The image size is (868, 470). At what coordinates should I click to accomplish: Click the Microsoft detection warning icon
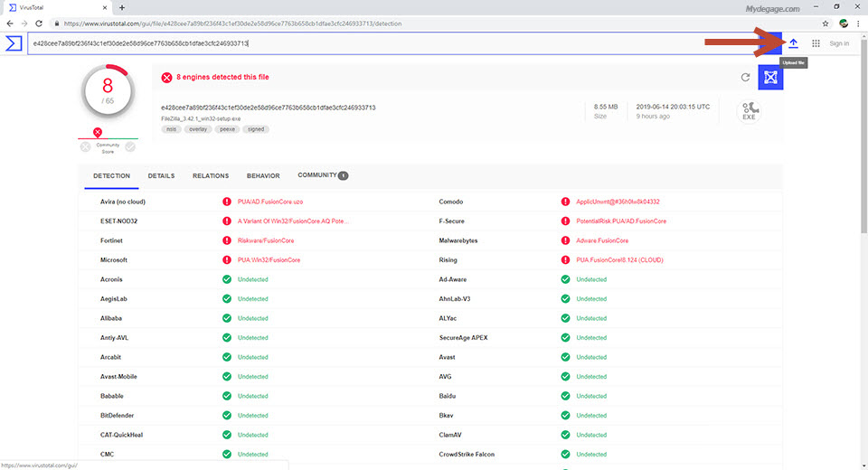click(227, 259)
